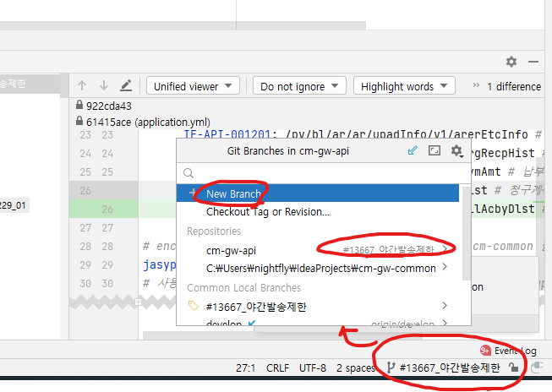The height and width of the screenshot is (392, 552).
Task: Click the UTF-8 encoding indicator
Action: click(x=314, y=367)
